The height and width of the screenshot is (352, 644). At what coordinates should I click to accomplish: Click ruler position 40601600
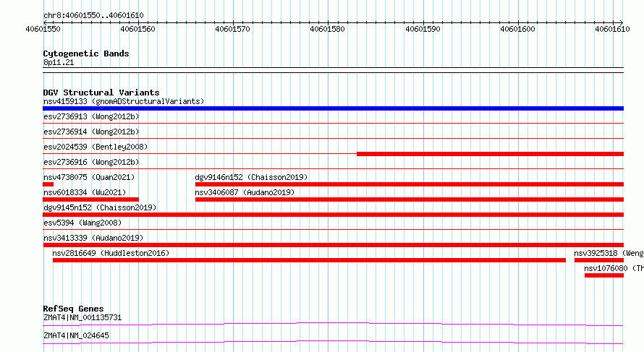518,29
